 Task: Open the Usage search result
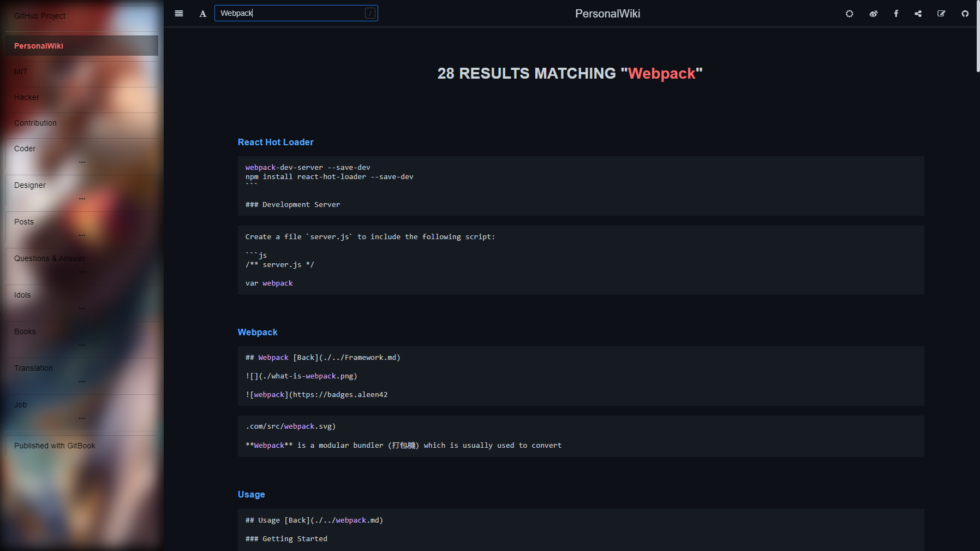click(x=251, y=494)
